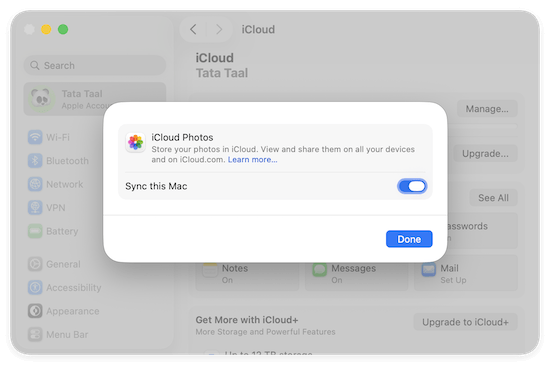
Task: Click the Mail envelope icon
Action: point(428,270)
